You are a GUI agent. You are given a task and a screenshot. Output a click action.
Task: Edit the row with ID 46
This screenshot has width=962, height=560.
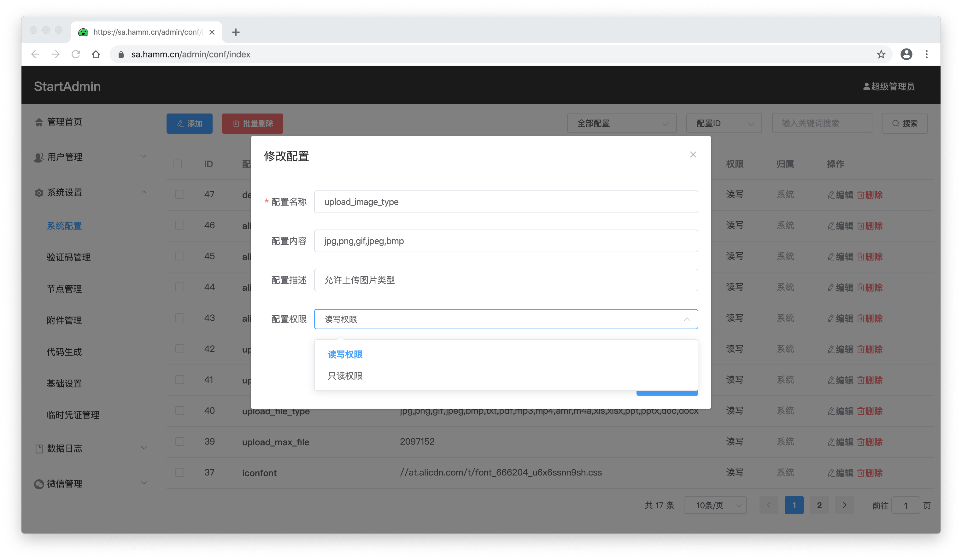point(840,225)
